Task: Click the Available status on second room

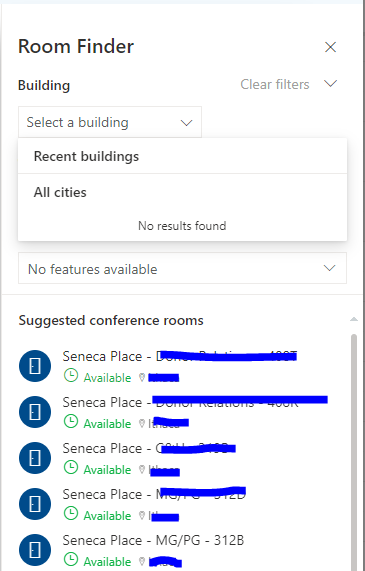Action: click(107, 424)
